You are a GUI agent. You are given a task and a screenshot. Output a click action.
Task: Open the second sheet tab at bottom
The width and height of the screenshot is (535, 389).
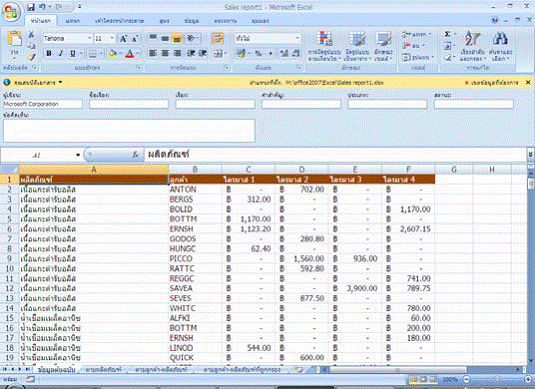(x=103, y=370)
